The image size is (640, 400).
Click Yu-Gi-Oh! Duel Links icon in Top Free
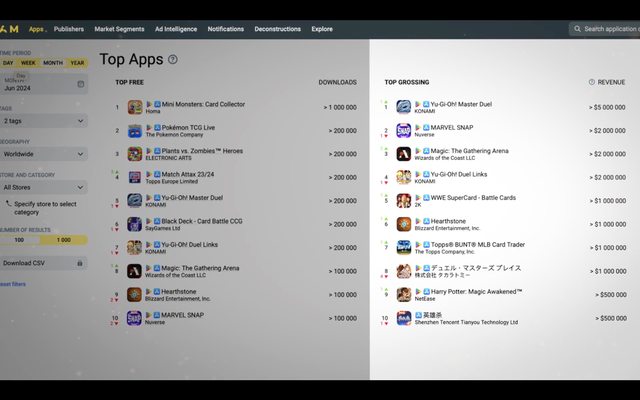pyautogui.click(x=134, y=248)
